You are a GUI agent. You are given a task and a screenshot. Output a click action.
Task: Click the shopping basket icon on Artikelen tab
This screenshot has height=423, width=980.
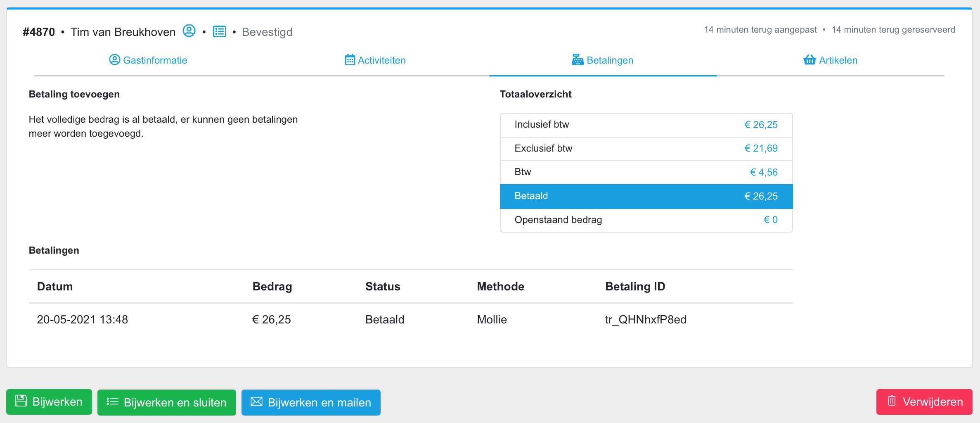pos(809,60)
